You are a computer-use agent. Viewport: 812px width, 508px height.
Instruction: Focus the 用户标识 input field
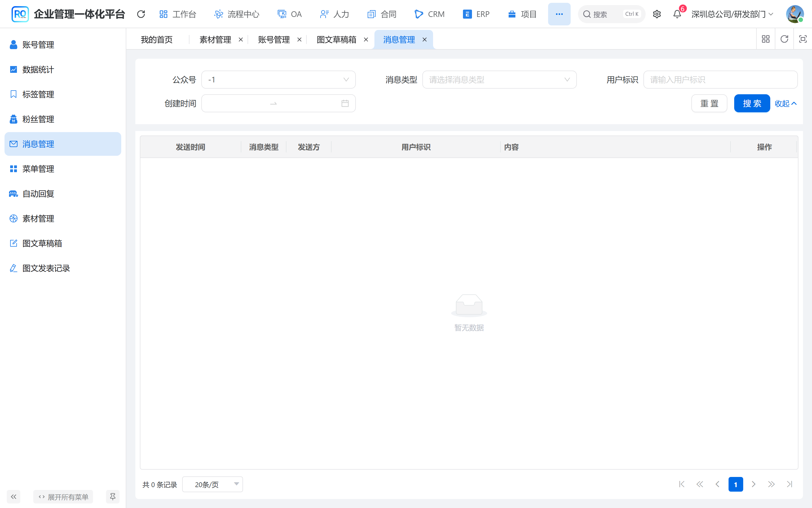coord(720,80)
